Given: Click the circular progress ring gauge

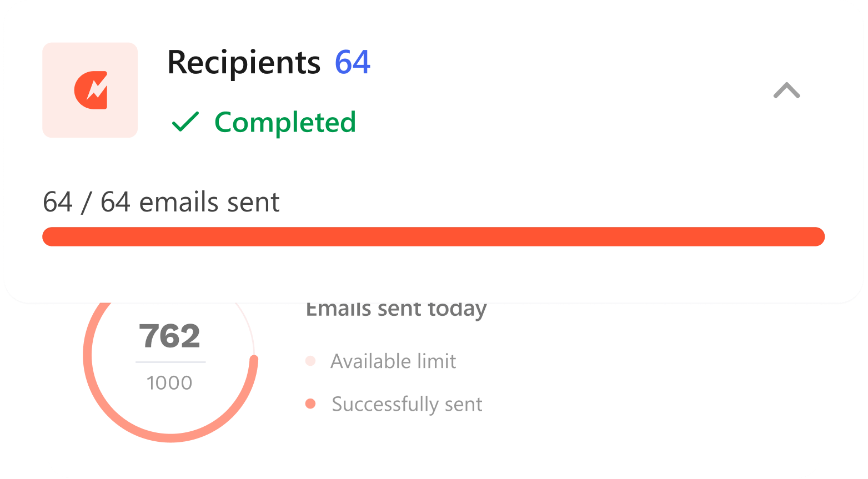Looking at the screenshot, I should click(x=170, y=355).
